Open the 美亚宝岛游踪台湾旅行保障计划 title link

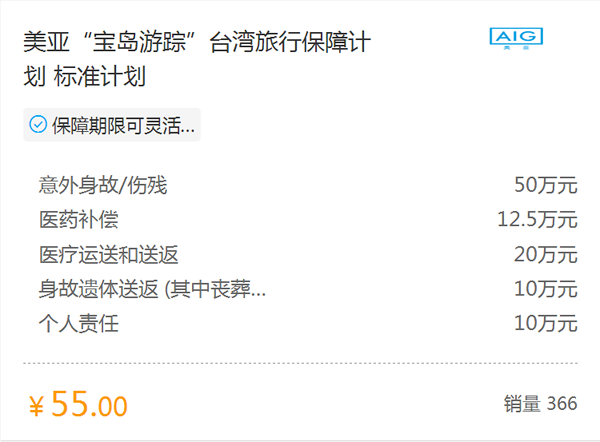(x=197, y=59)
